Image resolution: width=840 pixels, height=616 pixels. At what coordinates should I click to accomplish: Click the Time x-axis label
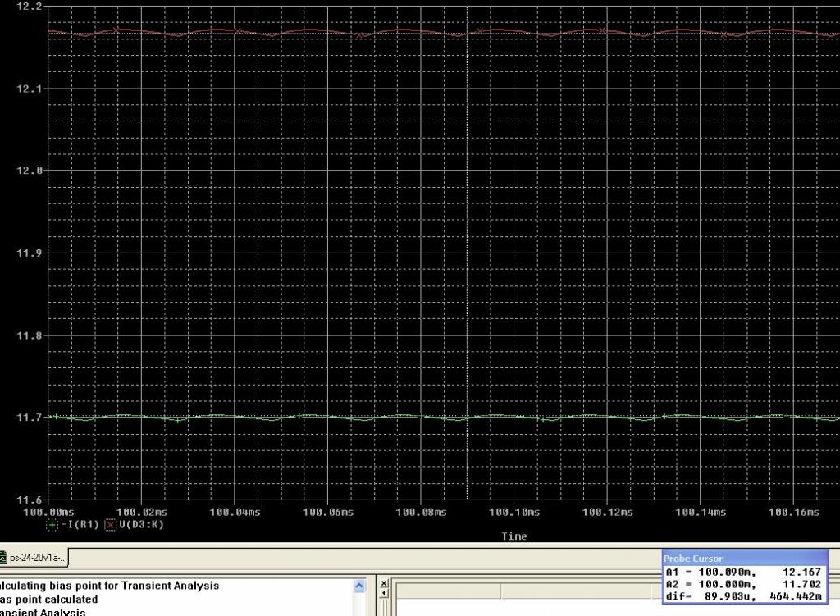514,536
